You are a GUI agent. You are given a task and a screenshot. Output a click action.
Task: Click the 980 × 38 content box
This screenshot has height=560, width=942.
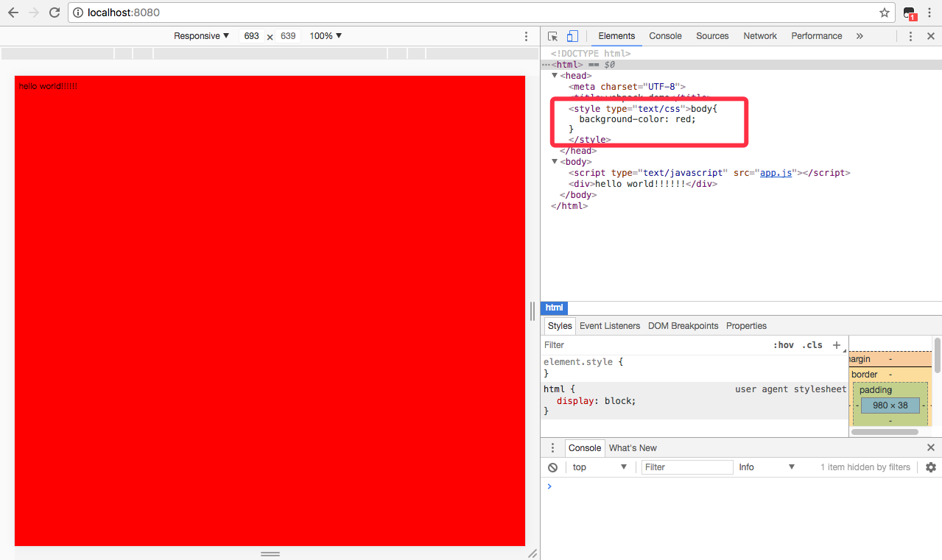pyautogui.click(x=890, y=405)
